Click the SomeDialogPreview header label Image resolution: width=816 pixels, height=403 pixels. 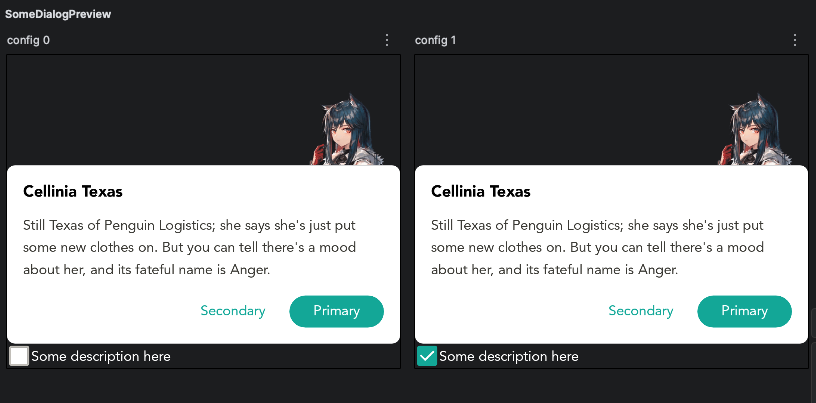tap(58, 15)
